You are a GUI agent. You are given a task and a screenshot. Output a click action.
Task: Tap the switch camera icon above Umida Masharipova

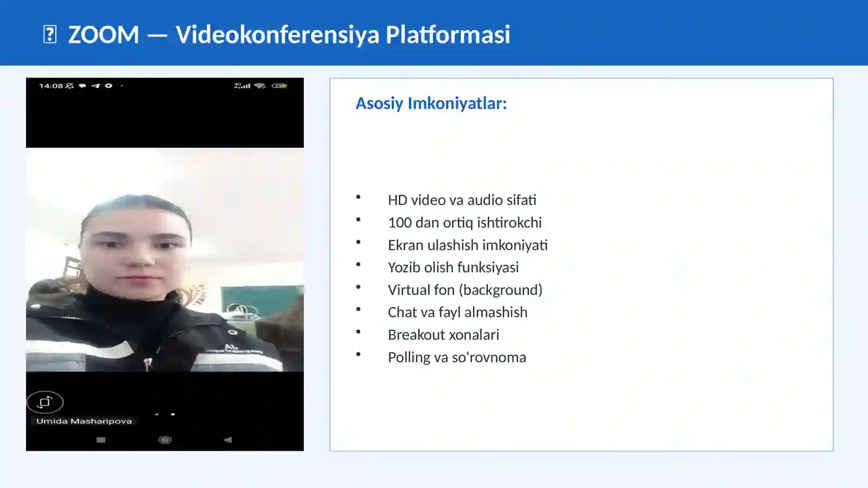pos(45,402)
